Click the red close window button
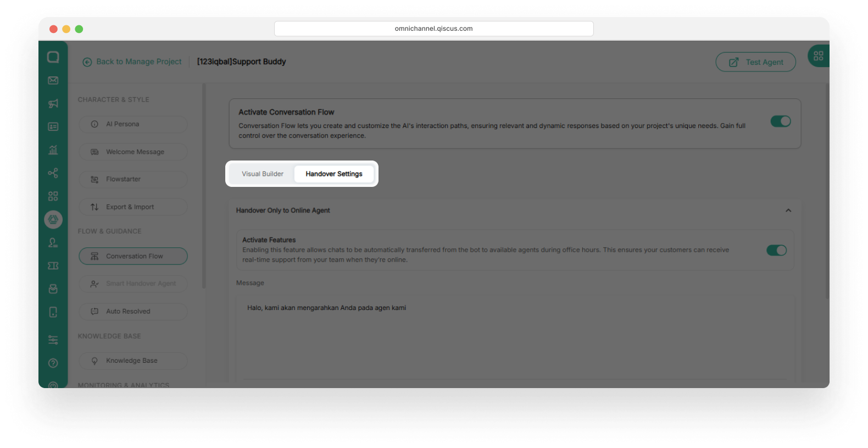This screenshot has width=868, height=448. click(53, 29)
